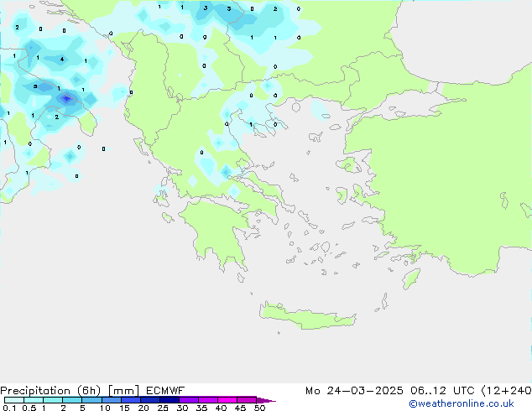Click the island of Crete on the map

pyautogui.click(x=307, y=316)
